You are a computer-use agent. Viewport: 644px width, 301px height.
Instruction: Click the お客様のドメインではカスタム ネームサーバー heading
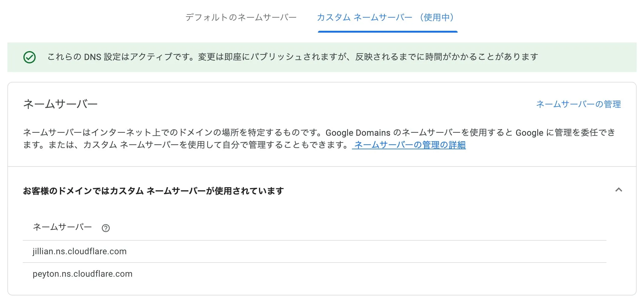click(153, 191)
